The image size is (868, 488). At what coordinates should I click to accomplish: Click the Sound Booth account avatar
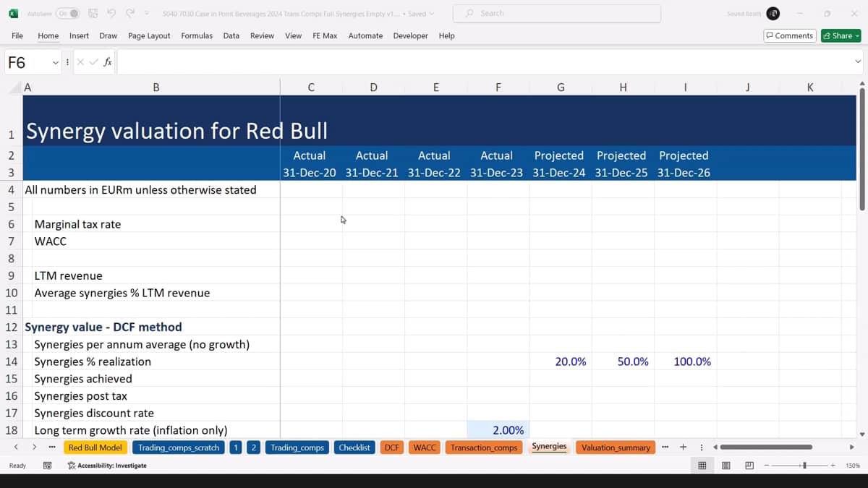(773, 13)
